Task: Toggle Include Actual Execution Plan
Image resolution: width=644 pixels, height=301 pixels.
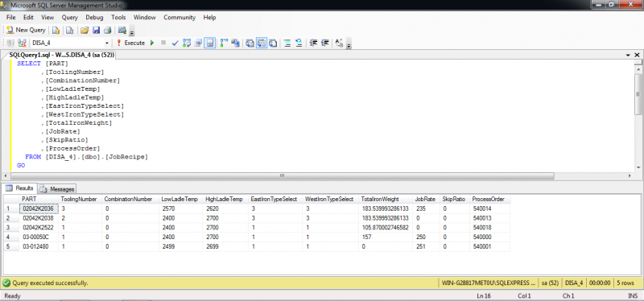Action: (x=225, y=43)
